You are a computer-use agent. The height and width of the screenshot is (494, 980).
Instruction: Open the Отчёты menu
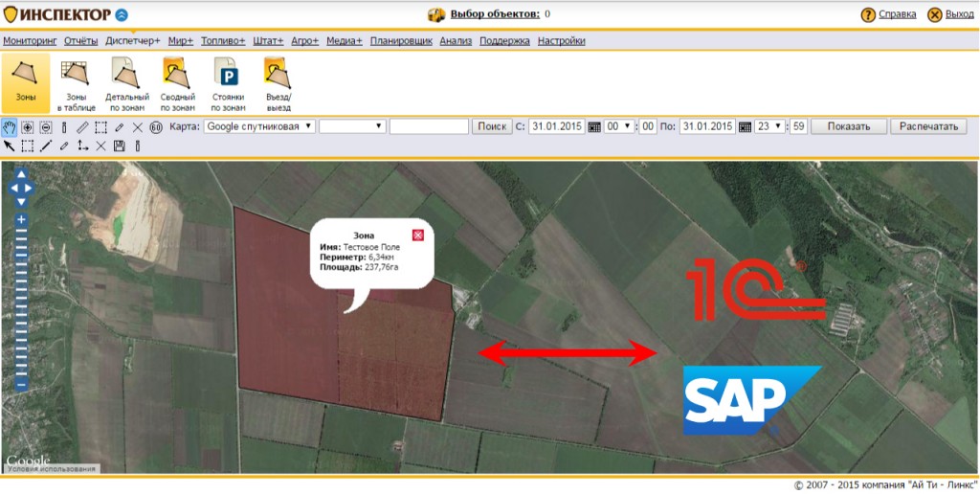tap(80, 41)
